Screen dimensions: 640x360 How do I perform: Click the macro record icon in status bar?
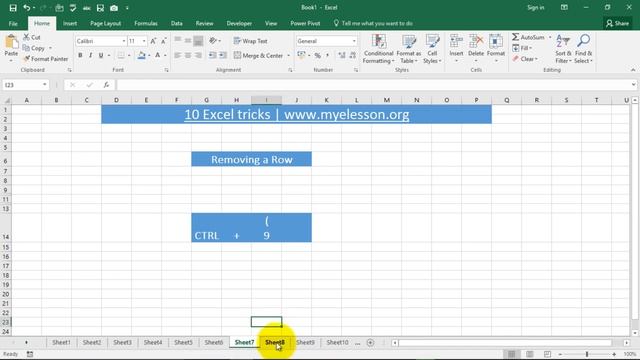tap(30, 354)
